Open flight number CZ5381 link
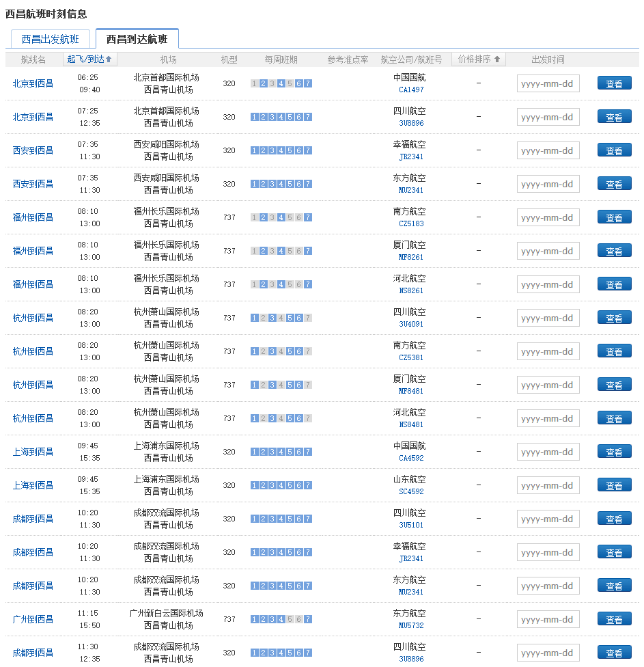Viewport: 644px width, 667px height. 410,357
